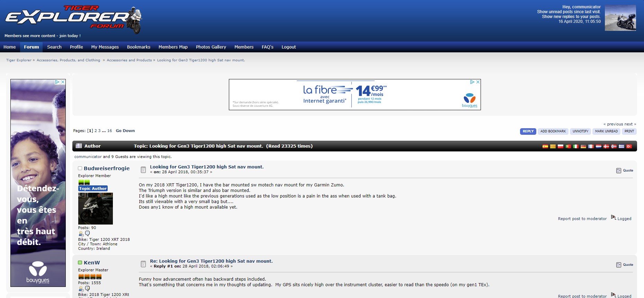Translate page with the Danish flag
This screenshot has height=298, width=644.
click(x=606, y=146)
